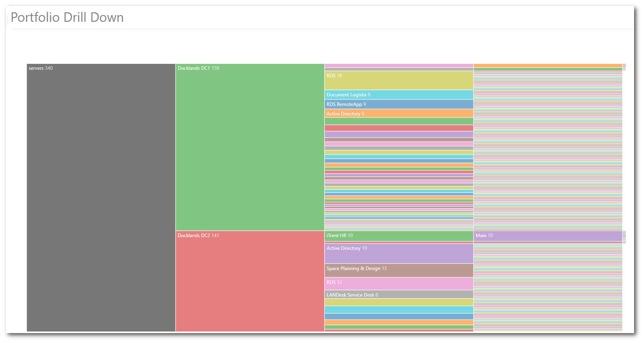This screenshot has height=343, width=644.
Task: Select orange bar at top of fourth column
Action: 548,66
